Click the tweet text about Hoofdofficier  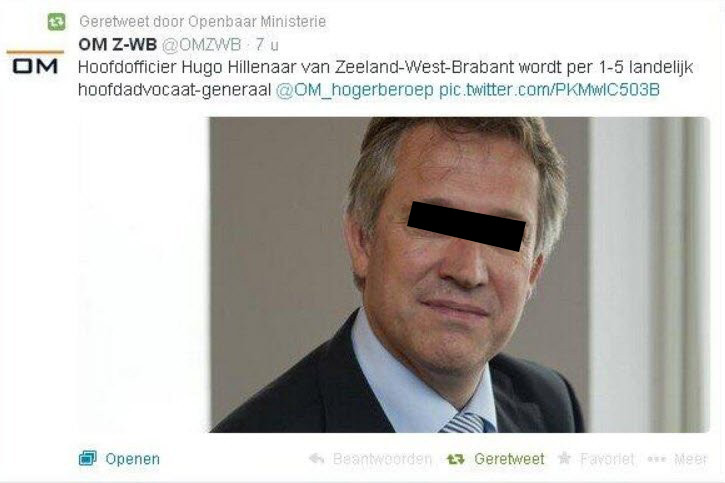coord(385,78)
